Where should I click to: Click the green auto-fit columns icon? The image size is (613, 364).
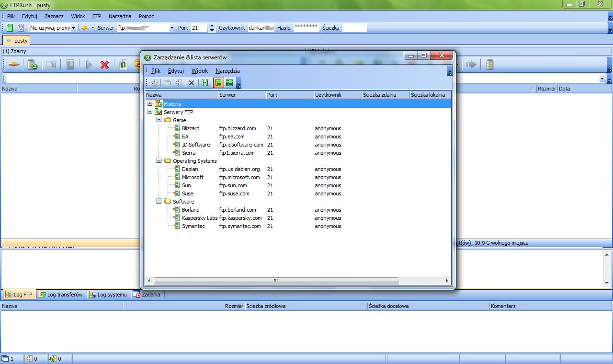click(205, 83)
